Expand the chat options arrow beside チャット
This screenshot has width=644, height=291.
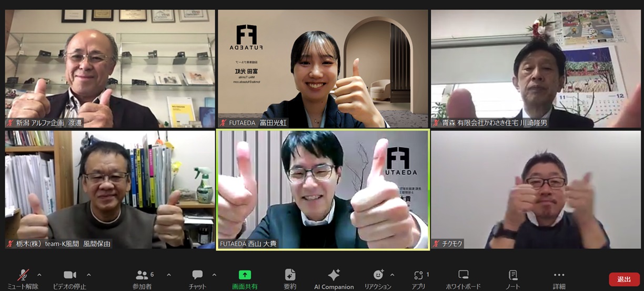pos(214,274)
